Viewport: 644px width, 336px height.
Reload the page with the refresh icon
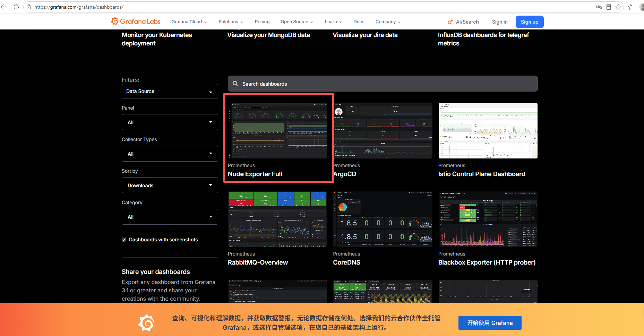coord(16,7)
